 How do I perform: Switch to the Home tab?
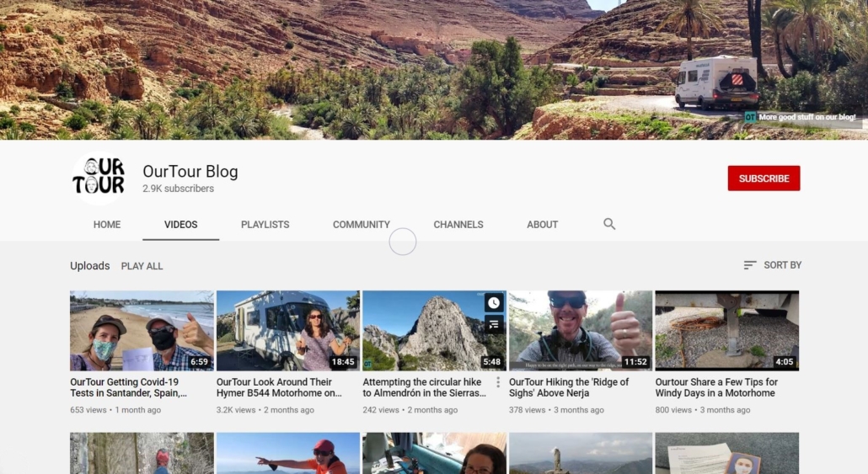(107, 225)
